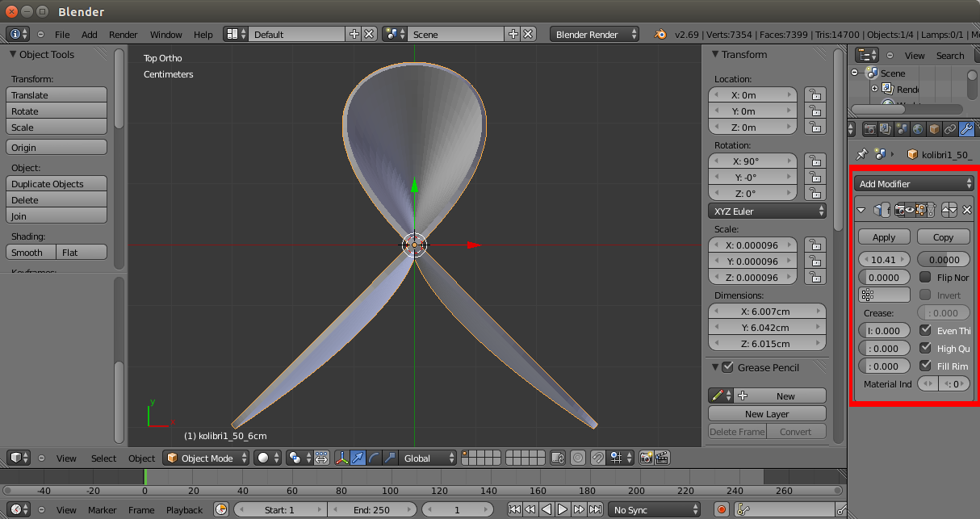Expand the RenderLayers outliner entry
980x519 pixels.
click(x=874, y=89)
